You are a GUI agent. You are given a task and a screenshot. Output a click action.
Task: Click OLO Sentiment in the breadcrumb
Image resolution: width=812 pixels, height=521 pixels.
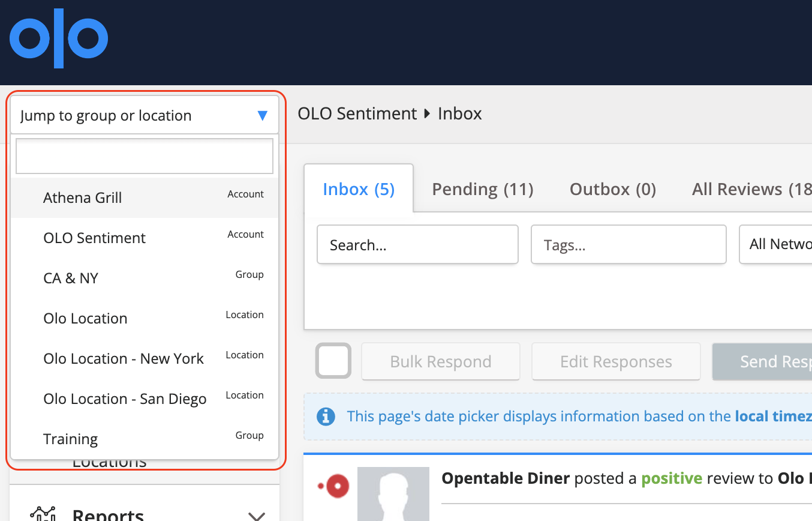click(x=357, y=113)
